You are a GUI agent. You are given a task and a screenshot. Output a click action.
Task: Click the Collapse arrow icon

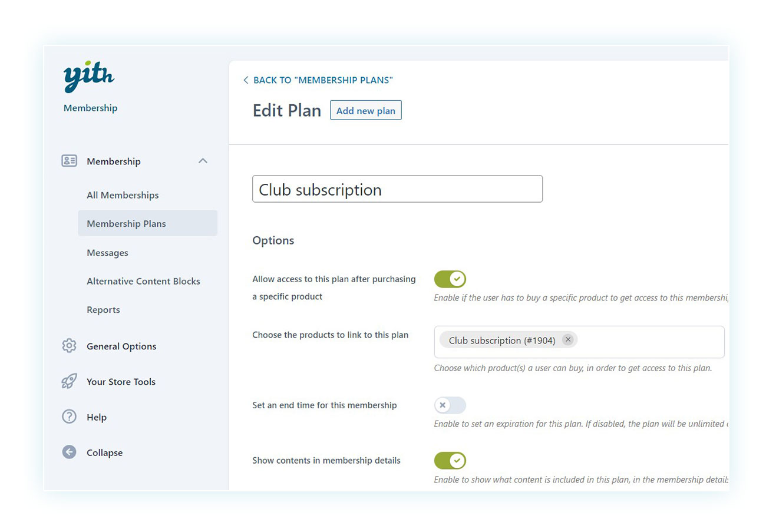[x=70, y=452]
